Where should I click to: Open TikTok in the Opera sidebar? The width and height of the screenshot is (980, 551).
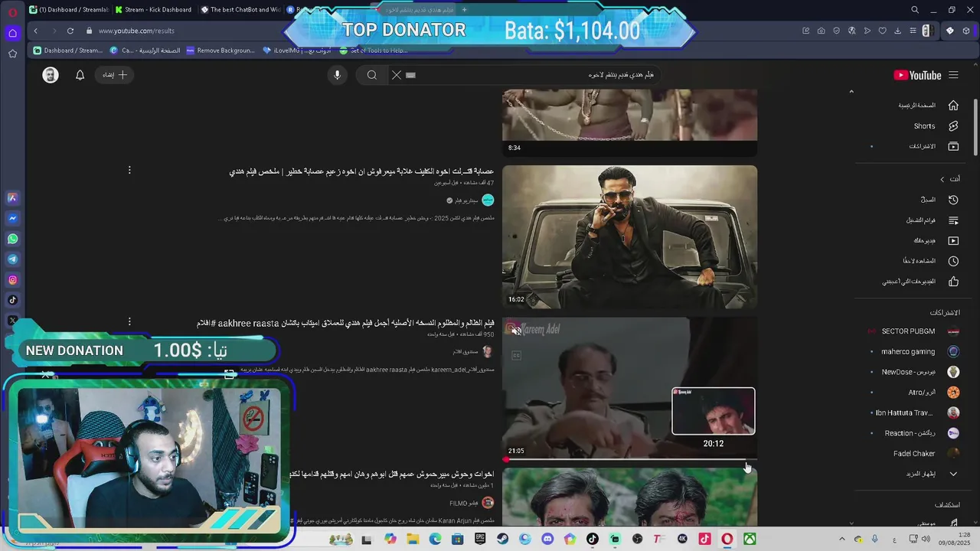click(x=12, y=301)
